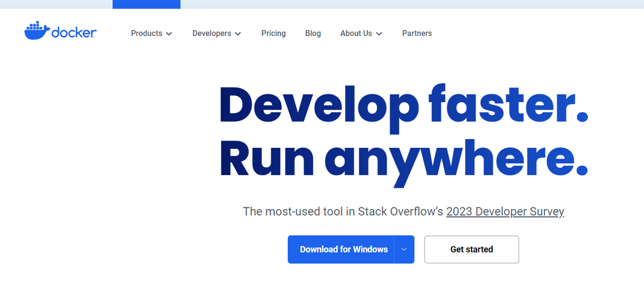This screenshot has width=644, height=301.
Task: Click 'The most-used tool in Stack Overflow's' text
Action: (x=343, y=211)
